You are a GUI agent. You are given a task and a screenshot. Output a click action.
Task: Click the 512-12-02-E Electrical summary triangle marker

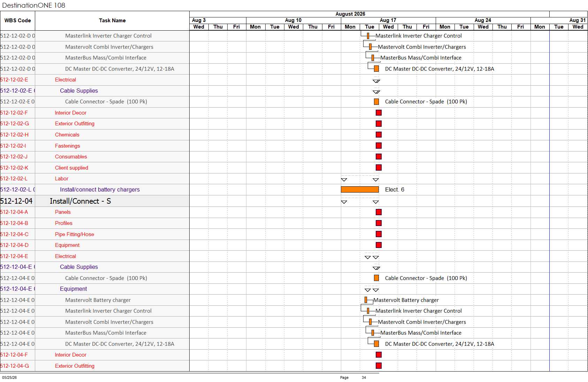coord(376,81)
